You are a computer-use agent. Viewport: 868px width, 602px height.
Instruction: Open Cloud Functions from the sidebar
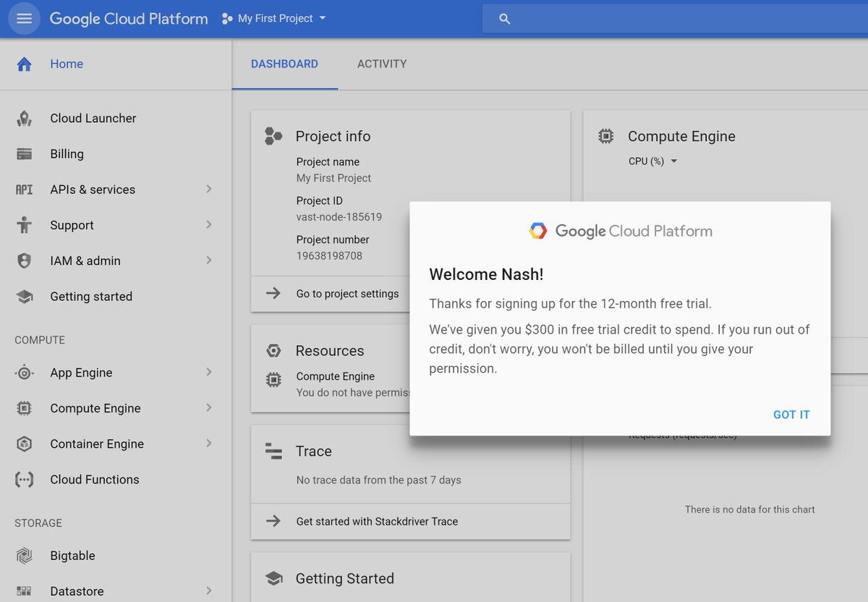point(22,479)
